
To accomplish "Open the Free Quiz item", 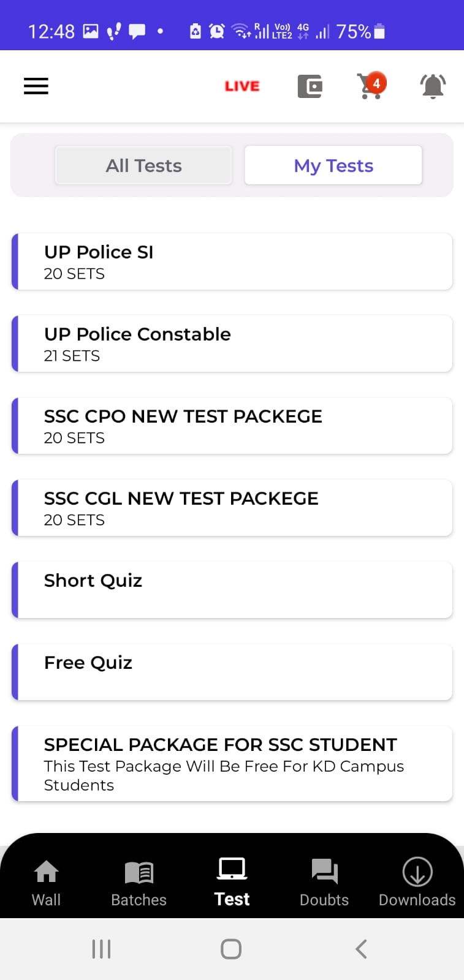I will coord(232,672).
